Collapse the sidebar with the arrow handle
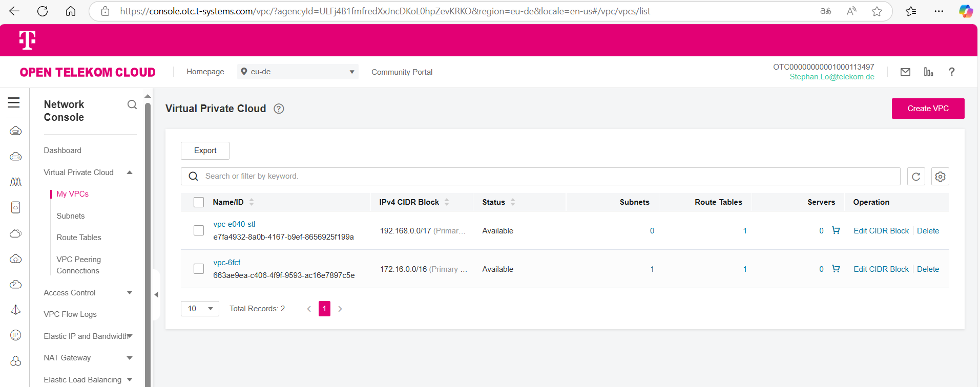 click(156, 294)
